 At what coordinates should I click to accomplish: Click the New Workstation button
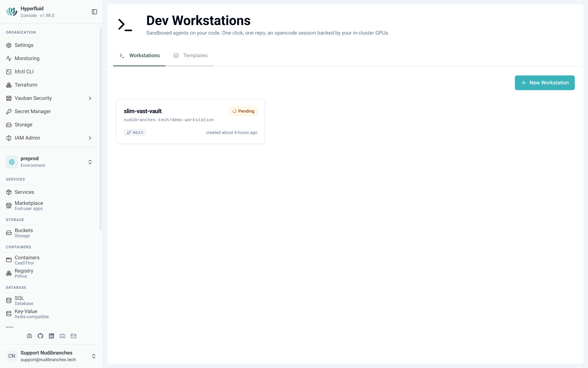545,83
